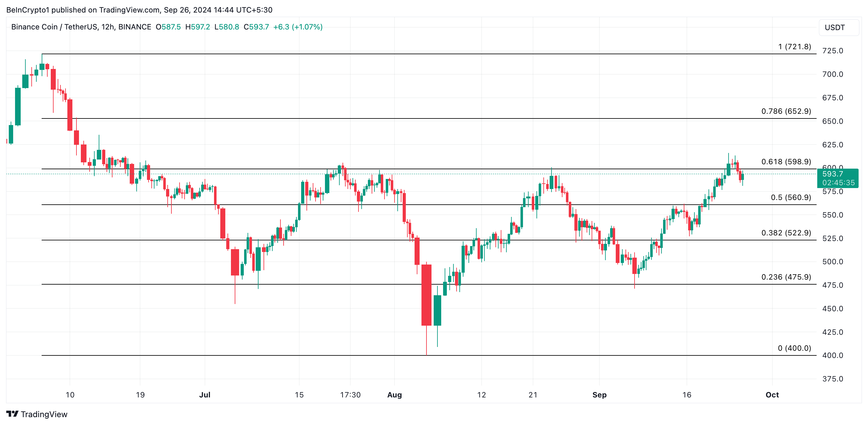Click the Oct label on the time axis

[772, 395]
